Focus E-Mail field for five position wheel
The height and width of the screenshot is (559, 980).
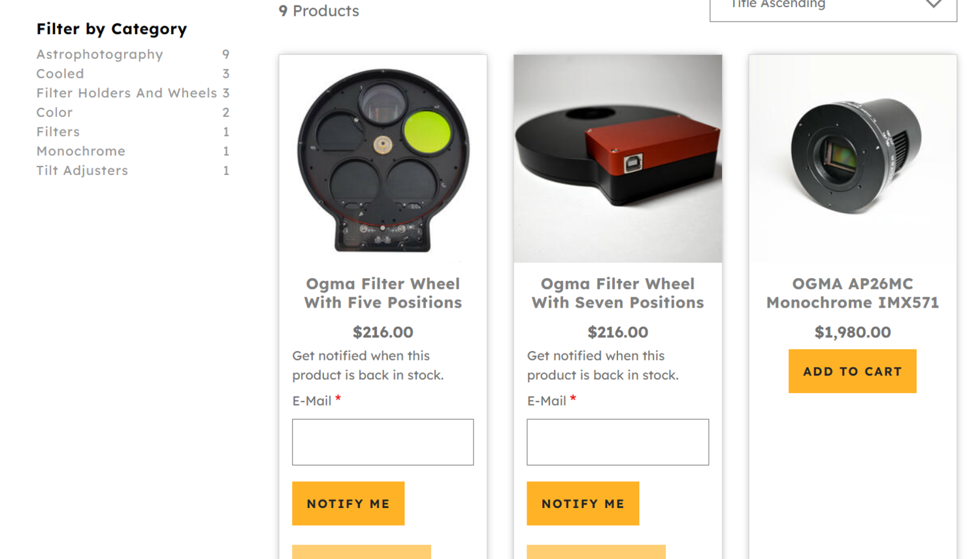click(x=383, y=442)
